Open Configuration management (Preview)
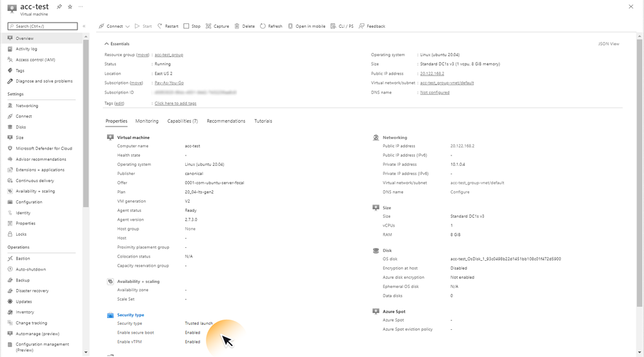Viewport: 644px width, 357px height. (41, 347)
